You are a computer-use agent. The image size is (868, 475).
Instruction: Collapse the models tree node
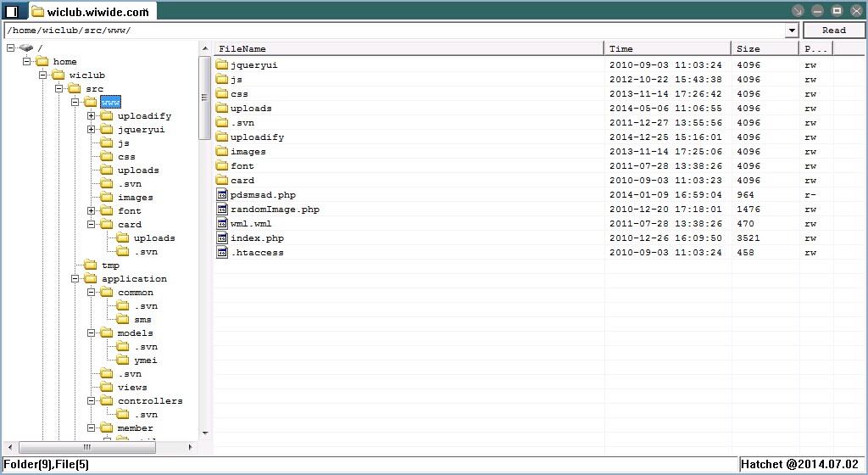coord(91,332)
